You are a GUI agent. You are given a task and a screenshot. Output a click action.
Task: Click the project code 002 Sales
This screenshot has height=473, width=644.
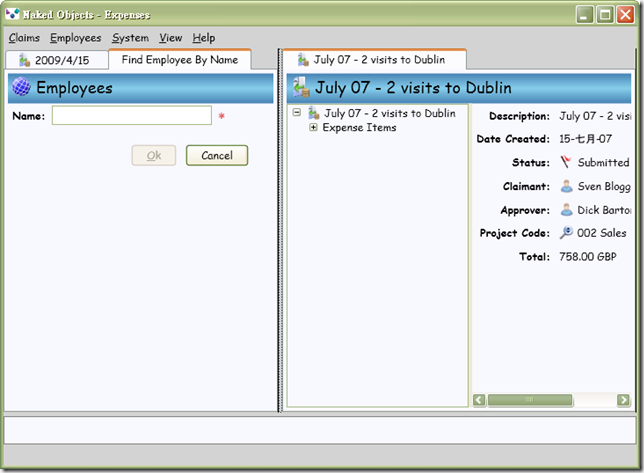(602, 233)
